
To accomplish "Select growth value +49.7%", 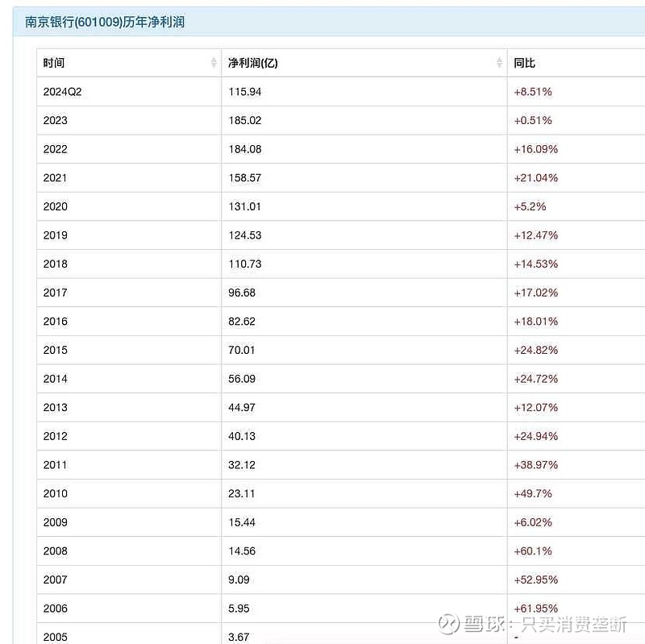I will (x=533, y=494).
